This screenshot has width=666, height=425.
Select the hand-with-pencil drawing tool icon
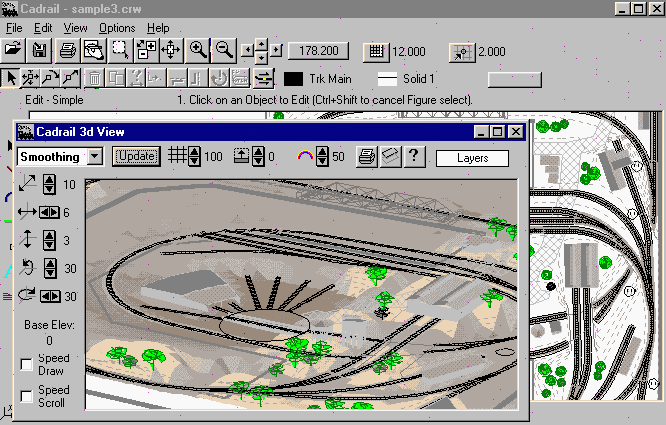click(94, 51)
